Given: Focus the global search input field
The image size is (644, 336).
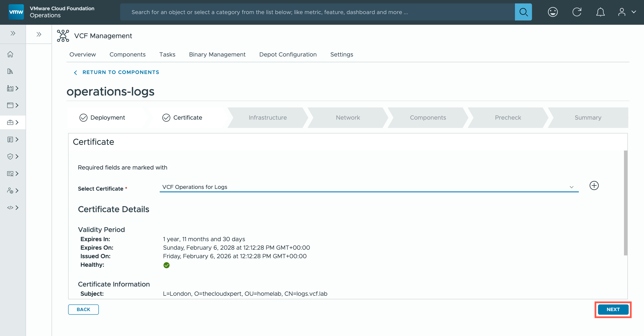Looking at the screenshot, I should coord(317,12).
